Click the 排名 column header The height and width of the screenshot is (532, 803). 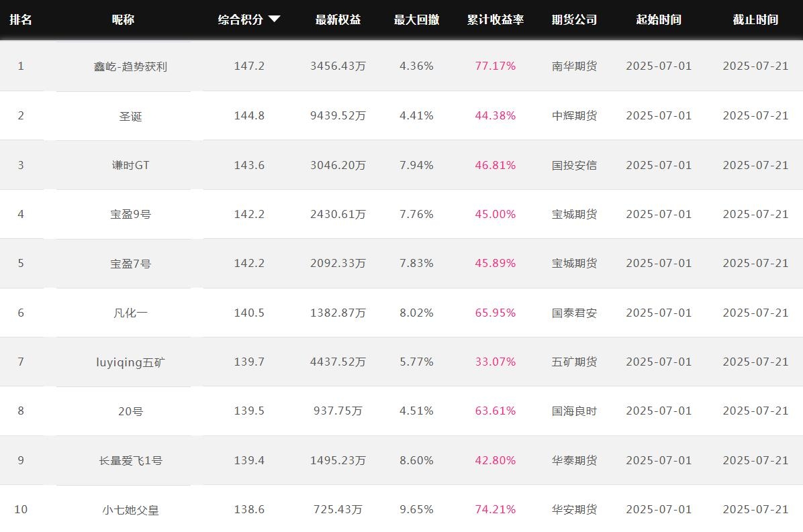21,19
